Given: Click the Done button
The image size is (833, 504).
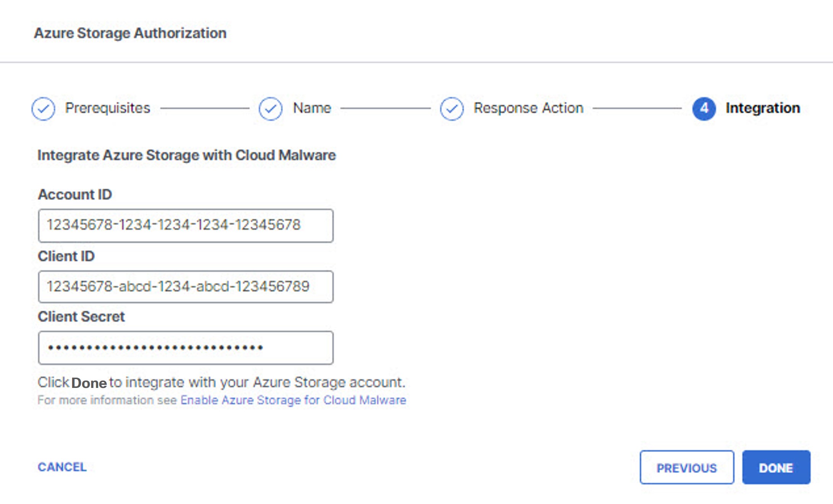Looking at the screenshot, I should pyautogui.click(x=776, y=467).
